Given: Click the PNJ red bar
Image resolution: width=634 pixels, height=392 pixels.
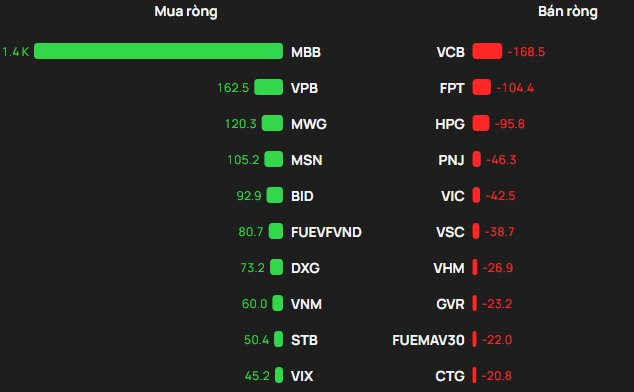Looking at the screenshot, I should 477,159.
